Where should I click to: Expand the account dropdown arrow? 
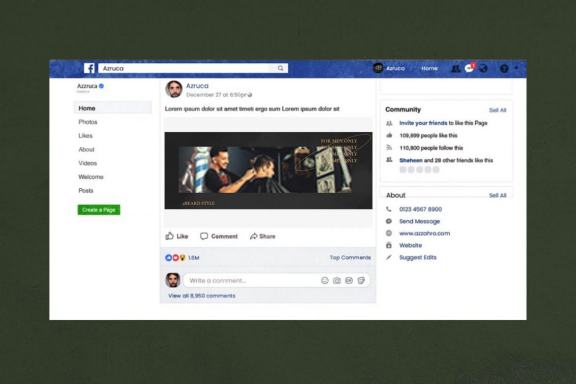516,68
